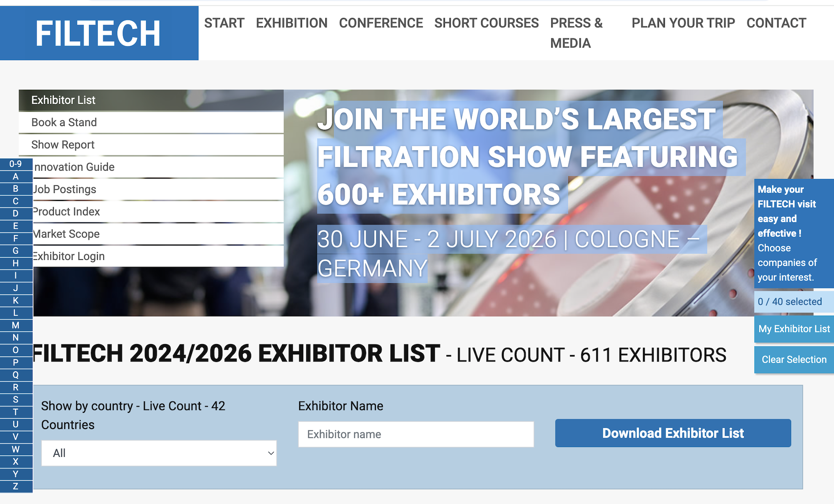Expand the country filter dropdown showing All
Viewport: 834px width, 504px height.
pyautogui.click(x=159, y=453)
